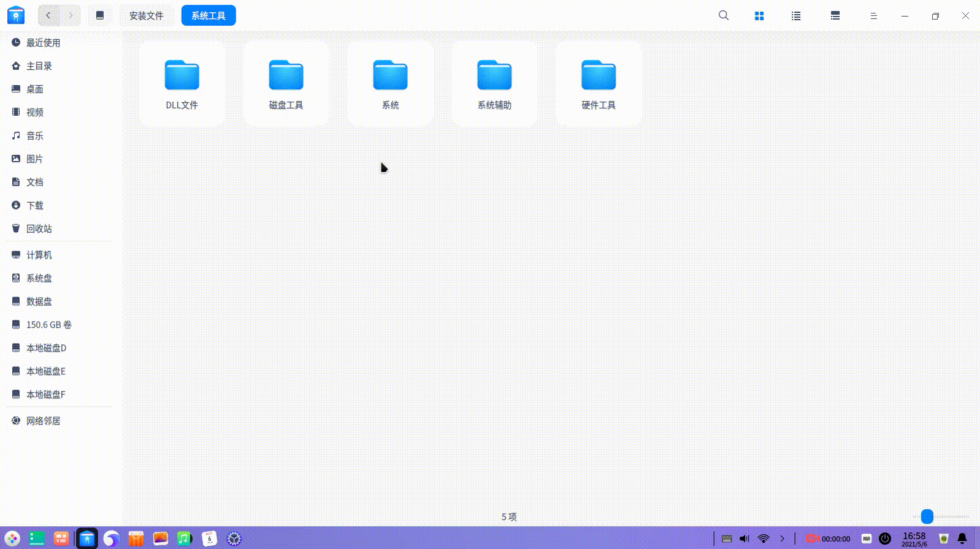
Task: Select the 硬件工具 folder
Action: tap(599, 84)
